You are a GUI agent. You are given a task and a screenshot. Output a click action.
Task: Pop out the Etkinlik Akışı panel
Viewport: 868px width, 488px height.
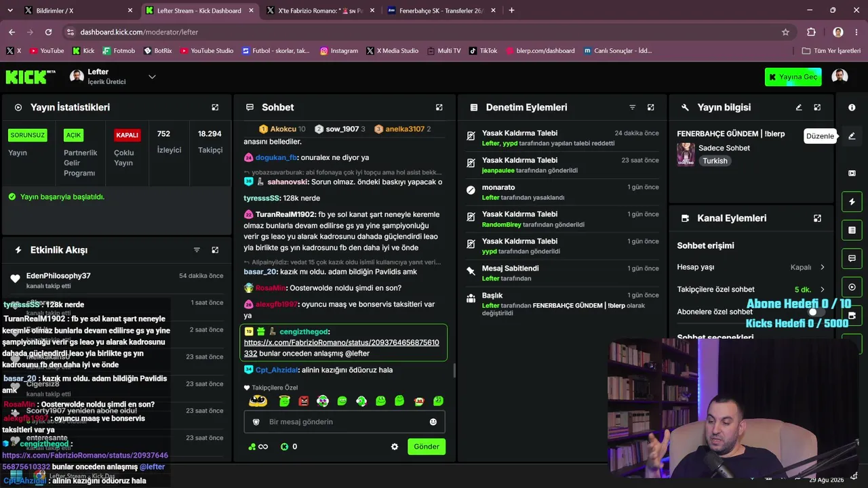[x=215, y=250]
